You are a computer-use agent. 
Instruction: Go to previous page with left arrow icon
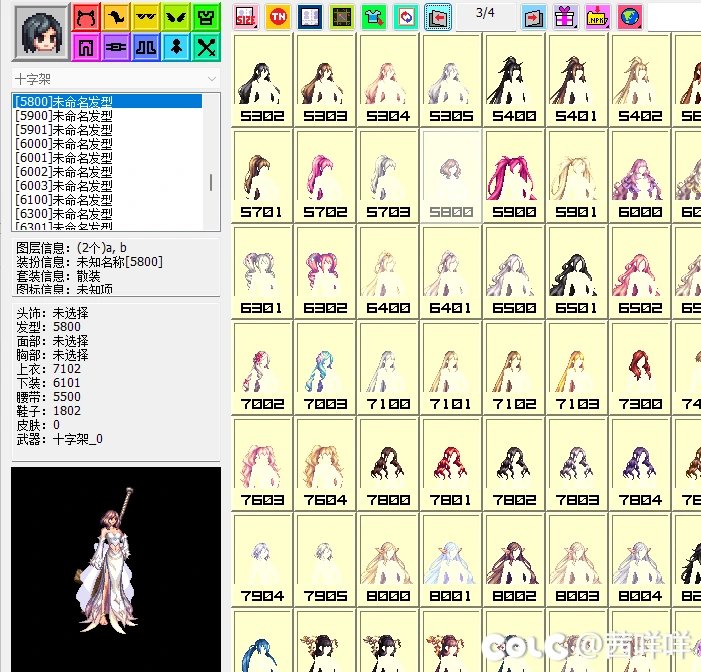(x=438, y=17)
